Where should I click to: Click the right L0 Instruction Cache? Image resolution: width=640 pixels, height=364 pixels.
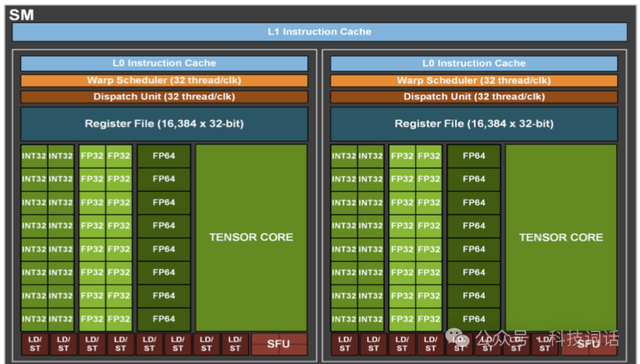[473, 63]
